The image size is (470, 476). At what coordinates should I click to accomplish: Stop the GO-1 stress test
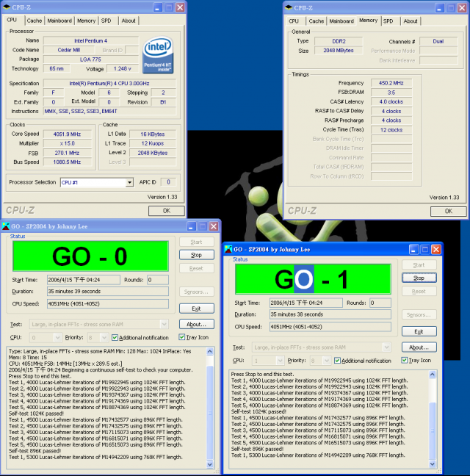pyautogui.click(x=419, y=278)
